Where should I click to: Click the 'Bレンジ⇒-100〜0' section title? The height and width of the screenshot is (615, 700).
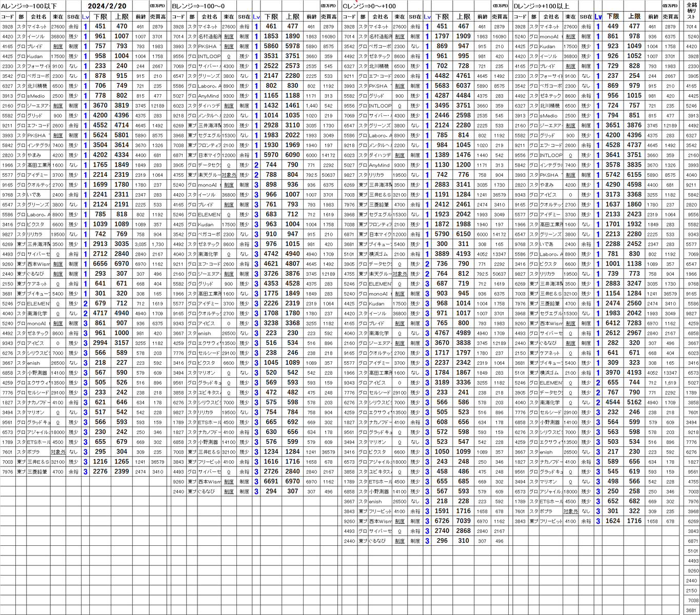198,6
